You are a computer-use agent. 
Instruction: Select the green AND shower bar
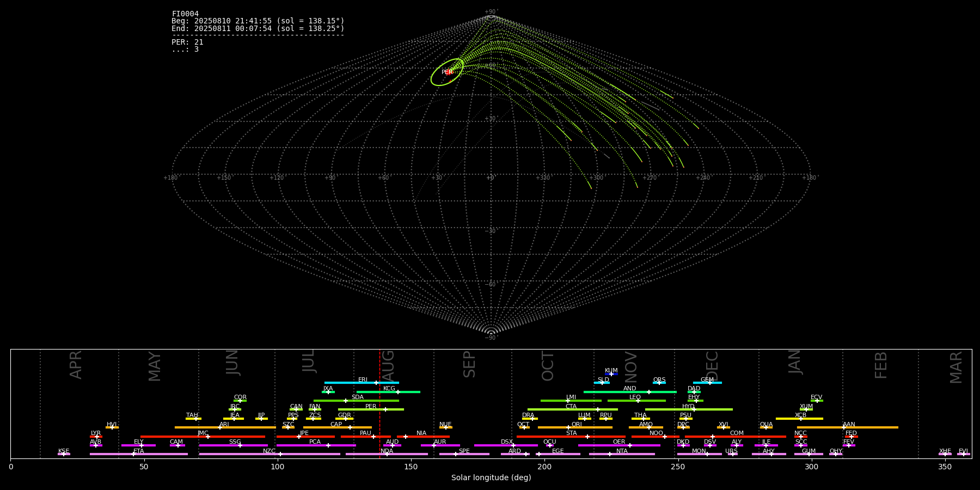click(x=630, y=391)
